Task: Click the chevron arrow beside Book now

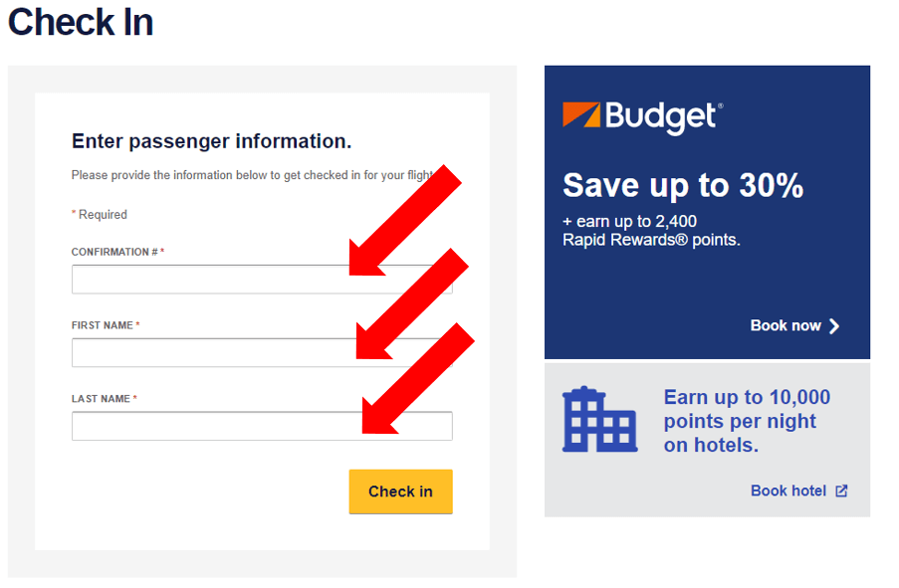Action: tap(834, 326)
